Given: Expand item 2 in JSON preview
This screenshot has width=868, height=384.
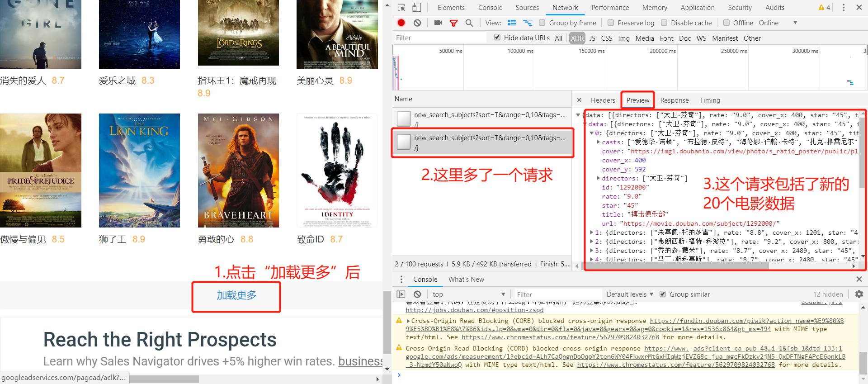Looking at the screenshot, I should [591, 242].
